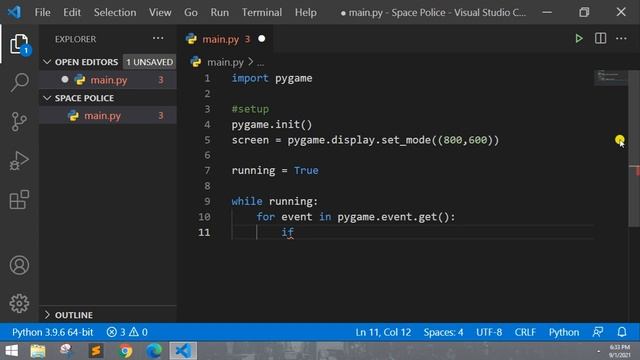Open the Run menu
This screenshot has height=360, width=640.
click(220, 12)
